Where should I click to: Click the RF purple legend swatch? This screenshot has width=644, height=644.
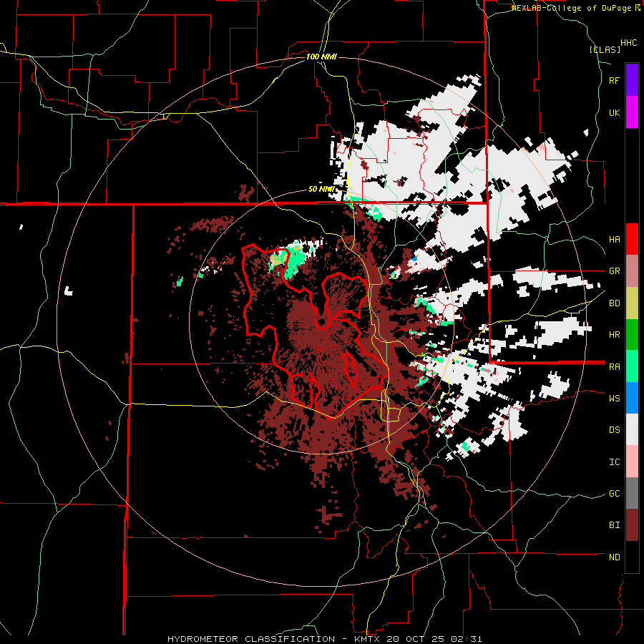point(632,80)
